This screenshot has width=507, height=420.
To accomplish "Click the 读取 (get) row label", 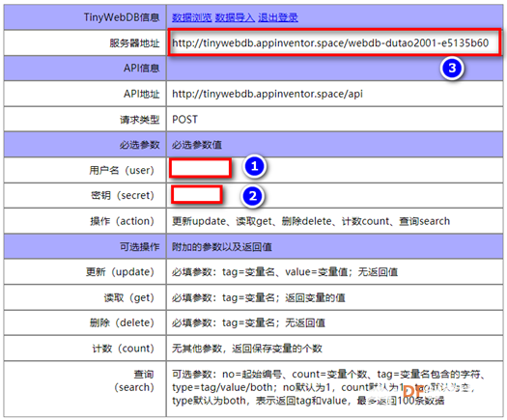I will tap(129, 297).
